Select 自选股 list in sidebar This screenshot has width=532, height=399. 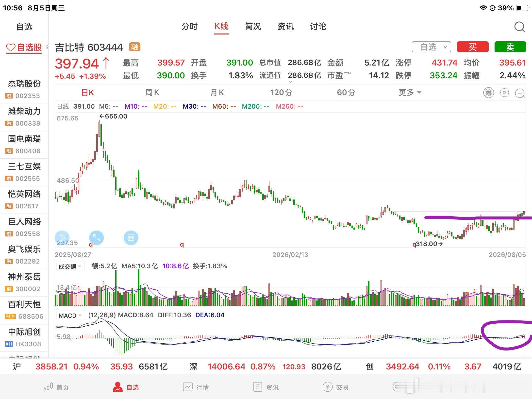point(24,47)
